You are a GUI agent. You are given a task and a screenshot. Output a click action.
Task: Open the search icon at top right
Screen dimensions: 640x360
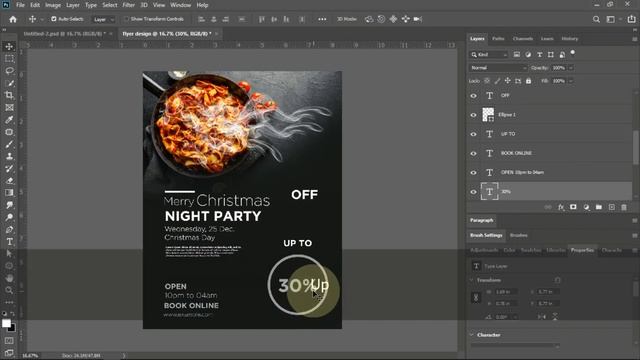[x=596, y=19]
